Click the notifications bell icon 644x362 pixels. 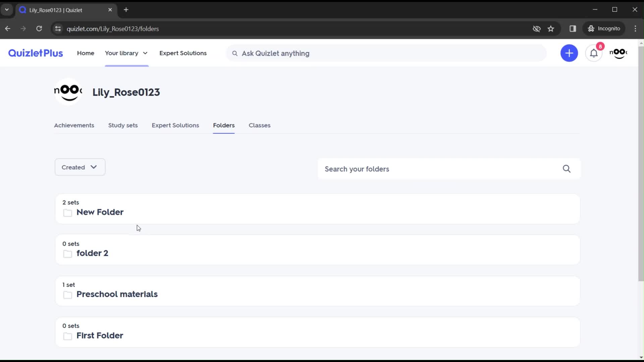[594, 53]
